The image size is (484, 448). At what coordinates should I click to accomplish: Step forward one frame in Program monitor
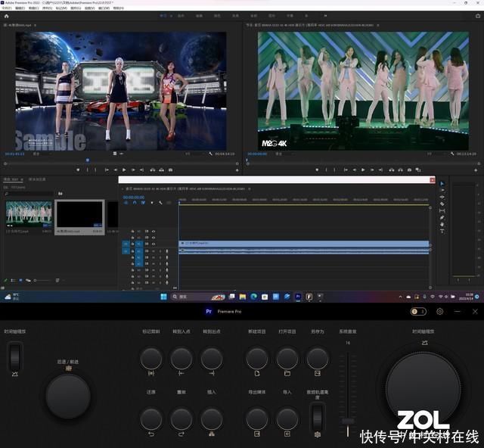[372, 170]
